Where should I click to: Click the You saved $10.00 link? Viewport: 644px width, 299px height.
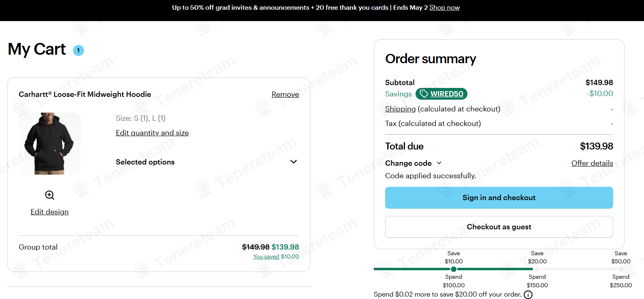pyautogui.click(x=266, y=256)
